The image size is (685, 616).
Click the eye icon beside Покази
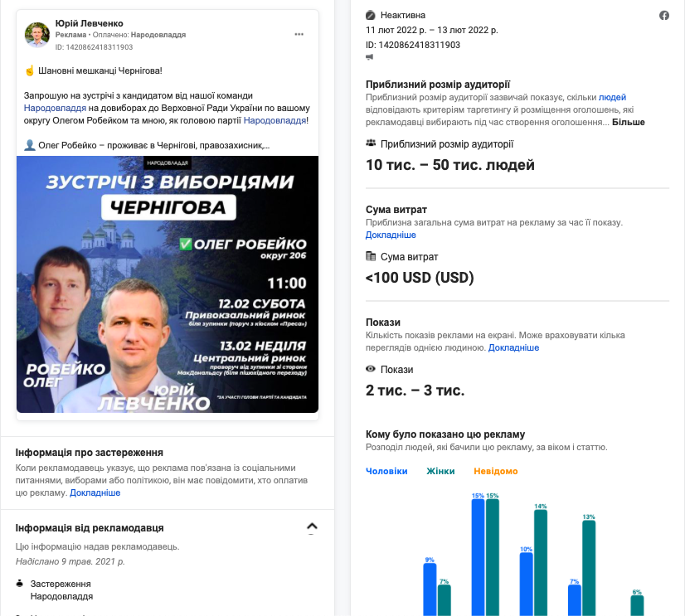click(371, 370)
